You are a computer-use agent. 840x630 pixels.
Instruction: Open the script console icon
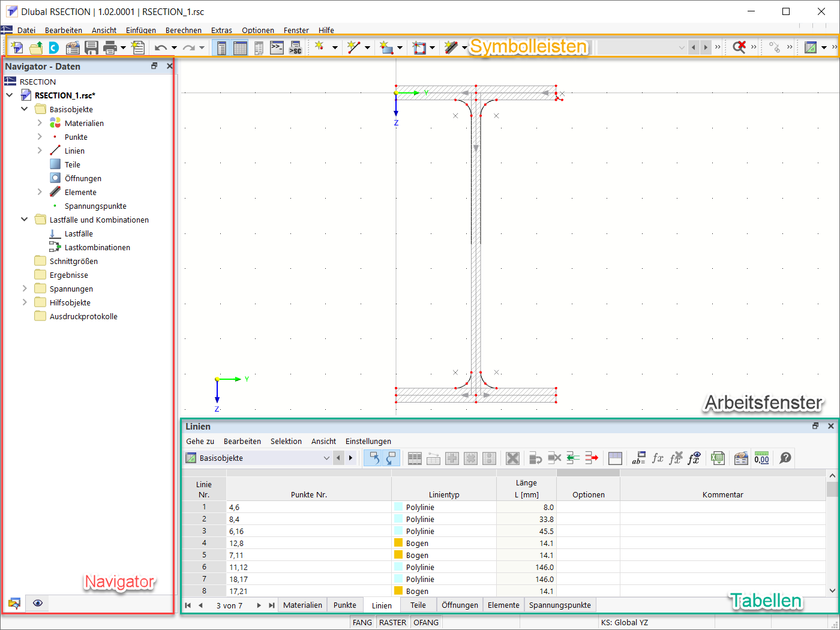[x=277, y=47]
